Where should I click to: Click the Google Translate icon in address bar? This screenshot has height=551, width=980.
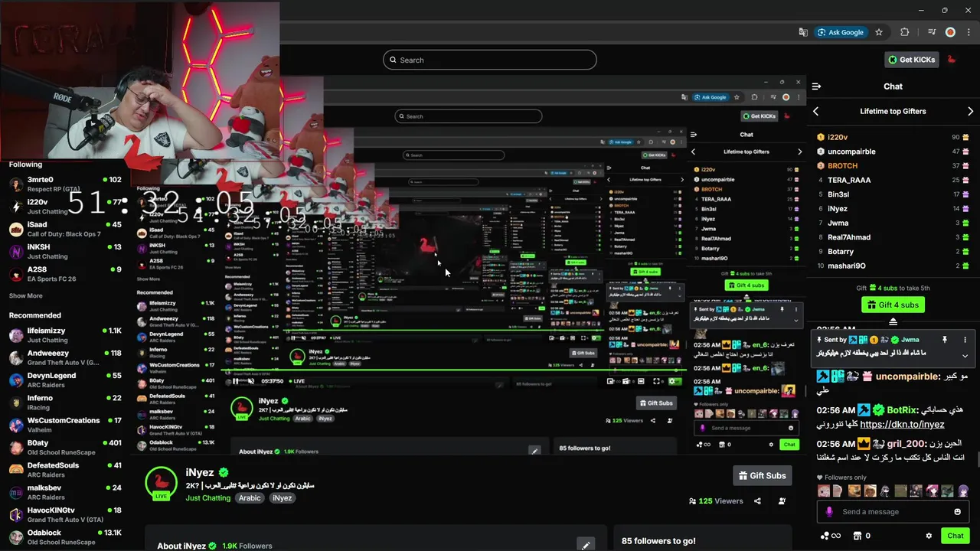click(x=803, y=32)
